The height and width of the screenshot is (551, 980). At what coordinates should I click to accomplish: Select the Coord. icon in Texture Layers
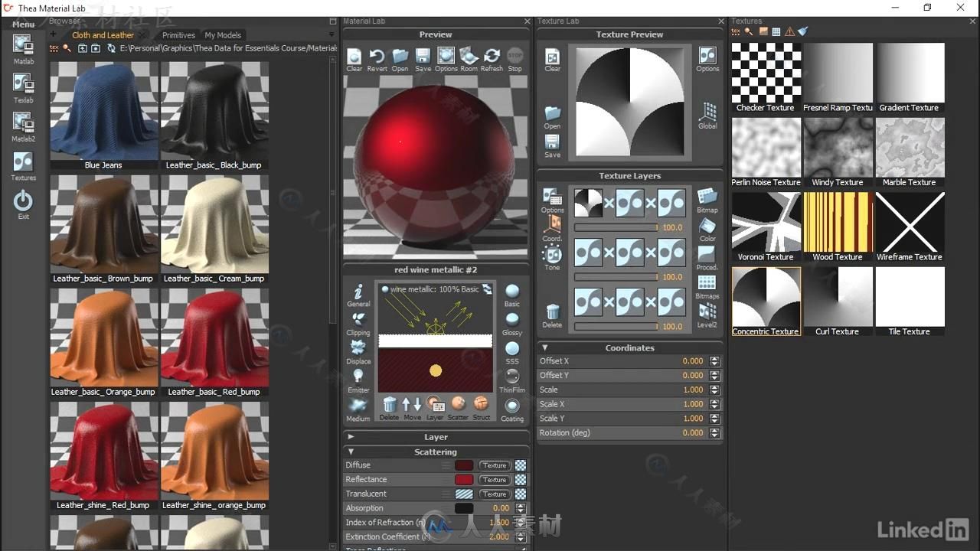552,225
